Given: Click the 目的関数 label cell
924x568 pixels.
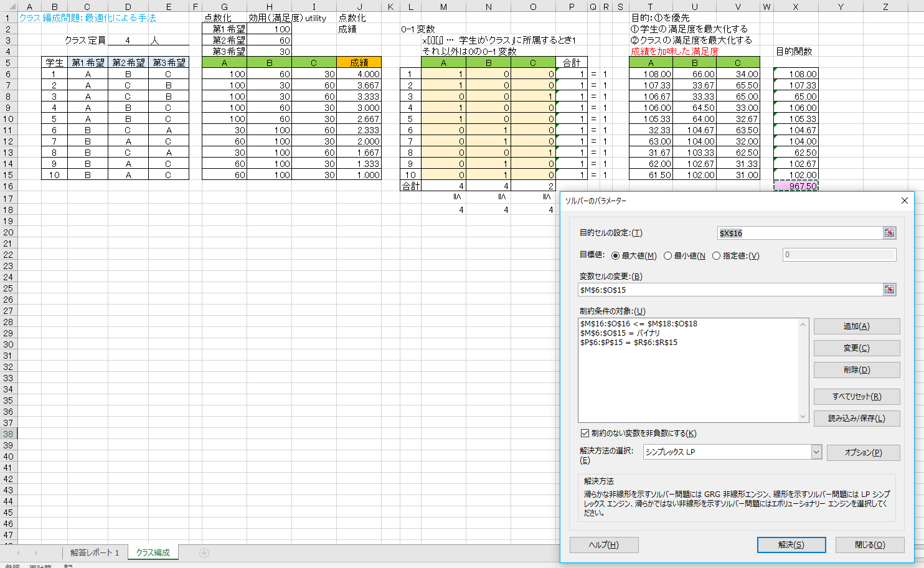Looking at the screenshot, I should coord(794,52).
